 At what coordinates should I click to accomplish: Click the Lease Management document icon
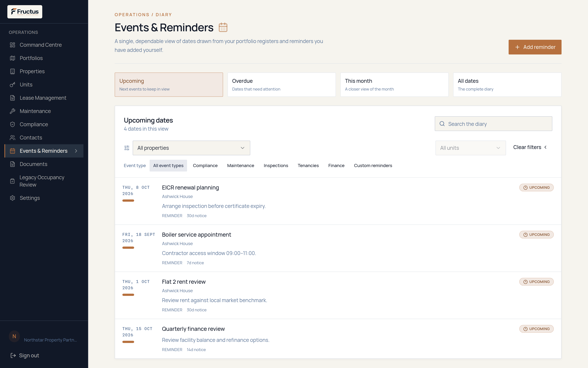(12, 98)
